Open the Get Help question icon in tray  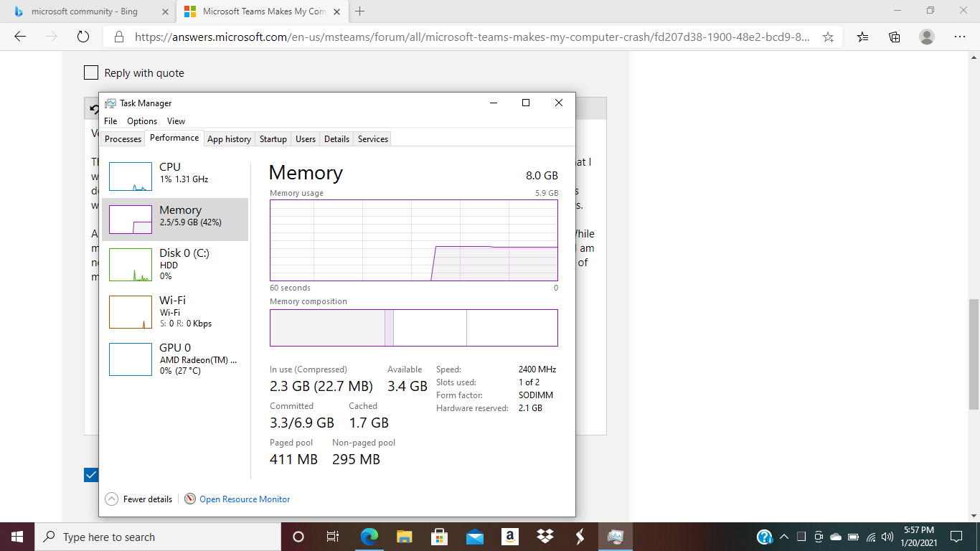click(765, 537)
